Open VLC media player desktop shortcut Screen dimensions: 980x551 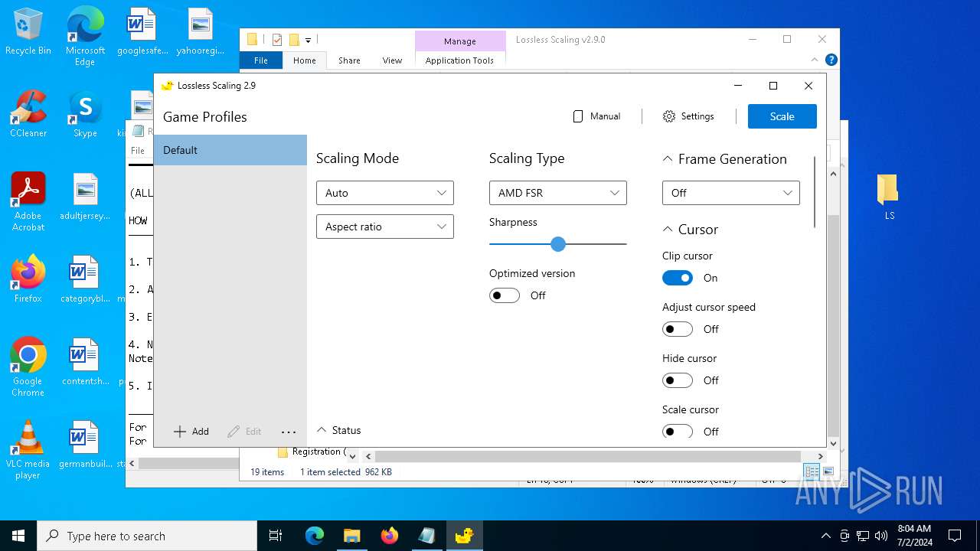click(x=28, y=450)
